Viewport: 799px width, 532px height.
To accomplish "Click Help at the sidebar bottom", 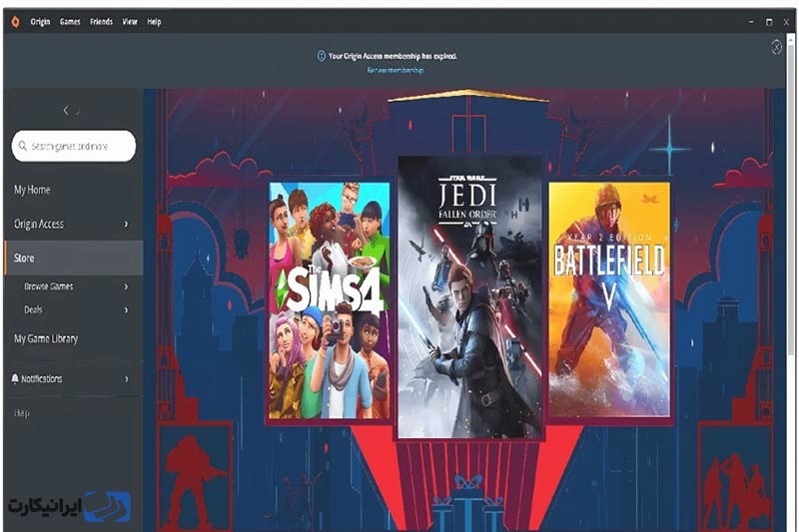I will [x=21, y=413].
